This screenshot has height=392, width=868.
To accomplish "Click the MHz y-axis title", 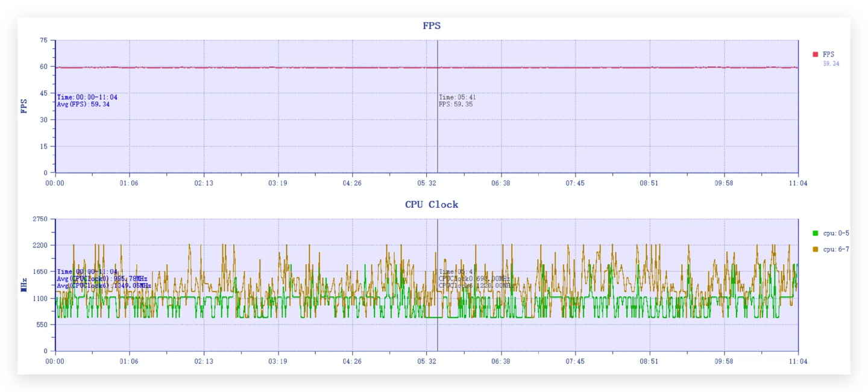I will 24,285.
